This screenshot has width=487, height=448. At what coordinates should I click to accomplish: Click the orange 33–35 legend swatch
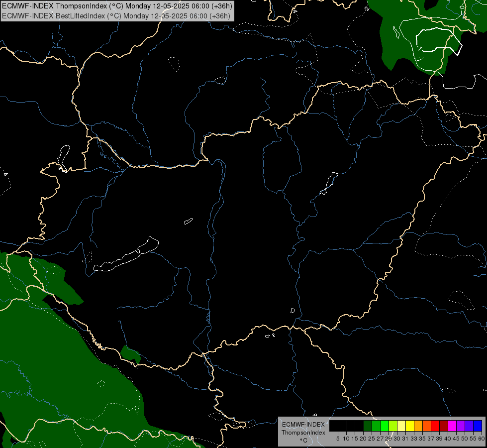(x=418, y=426)
